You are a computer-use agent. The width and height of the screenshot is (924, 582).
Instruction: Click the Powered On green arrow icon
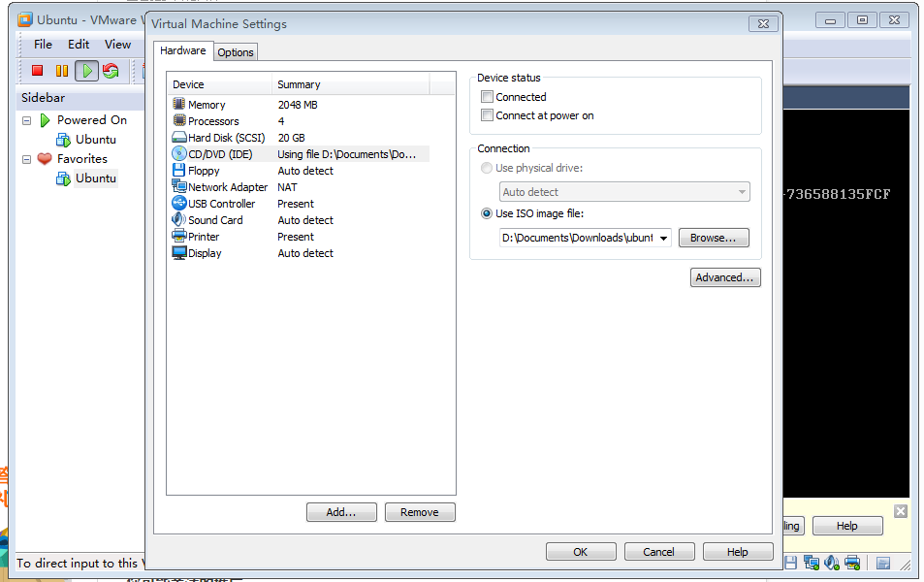(x=45, y=120)
